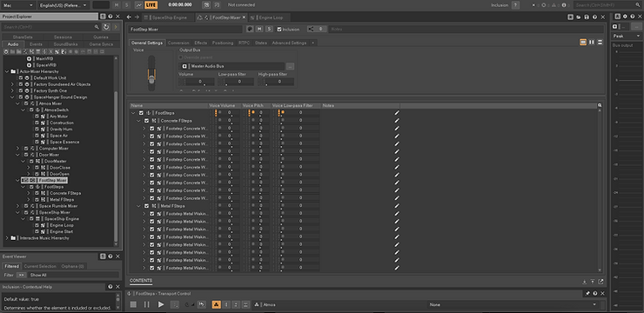
Task: Pause playback in Transport Control
Action: [146, 304]
